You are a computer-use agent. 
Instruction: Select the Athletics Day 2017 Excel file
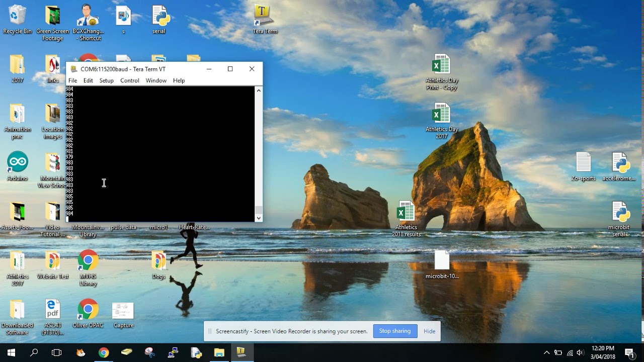click(x=442, y=121)
